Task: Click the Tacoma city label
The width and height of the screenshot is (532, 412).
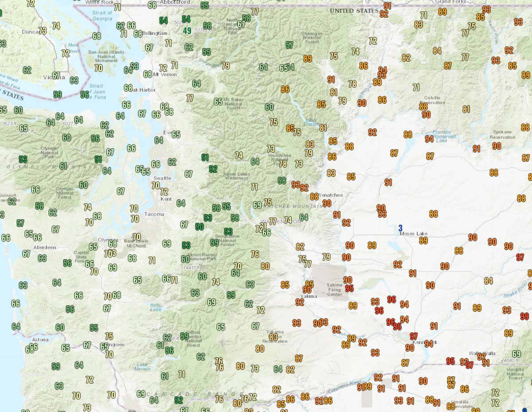Action: (x=154, y=214)
